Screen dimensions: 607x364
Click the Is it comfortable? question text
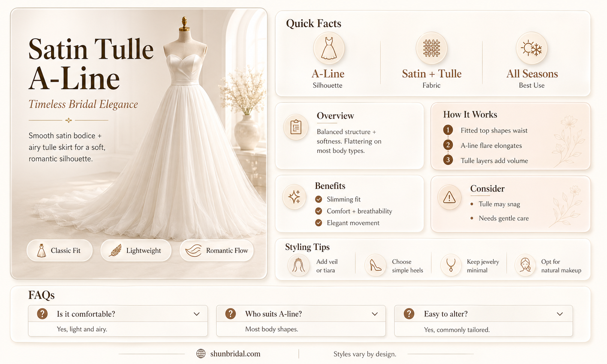click(86, 314)
